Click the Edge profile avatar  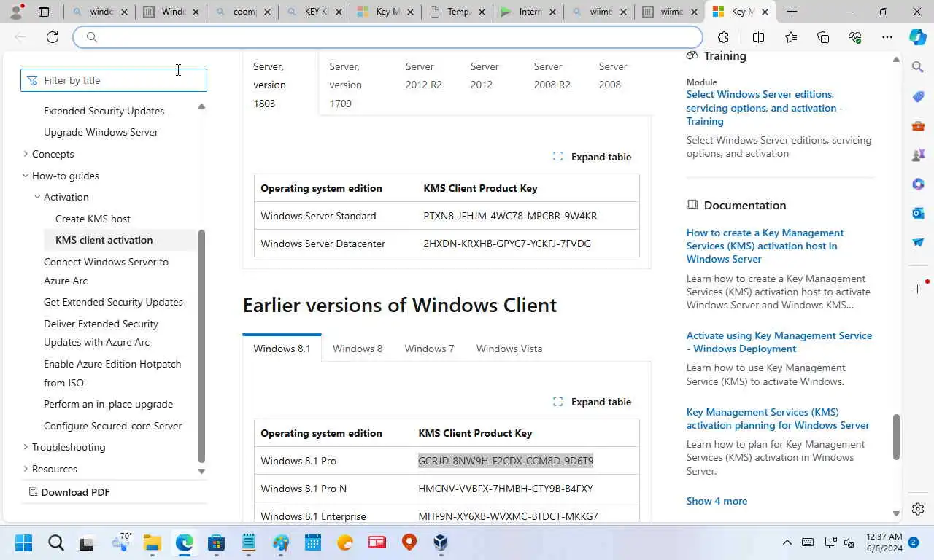pos(16,12)
